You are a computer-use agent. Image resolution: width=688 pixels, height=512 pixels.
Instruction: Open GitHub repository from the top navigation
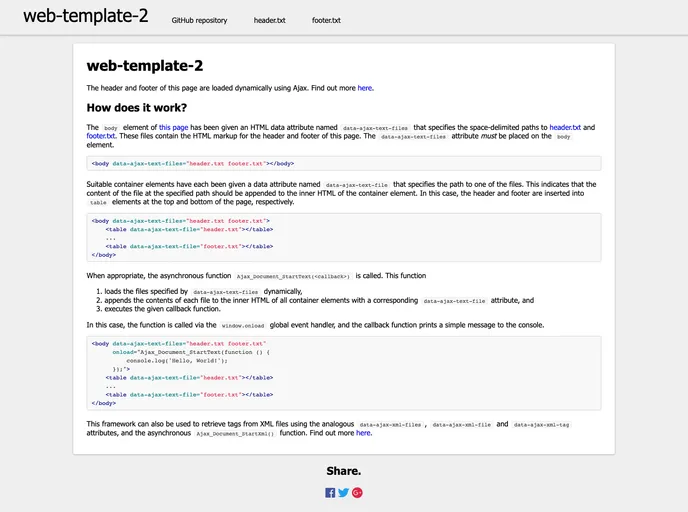coord(199,20)
